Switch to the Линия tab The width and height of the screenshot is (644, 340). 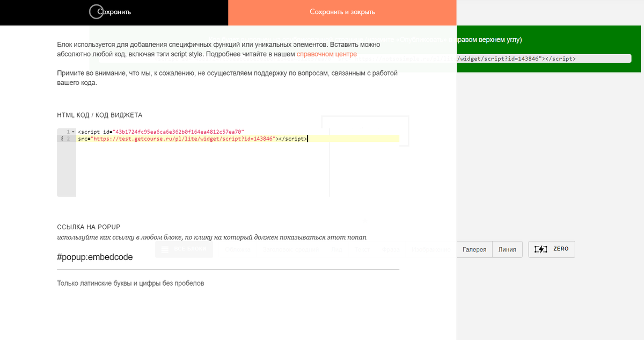click(x=507, y=249)
